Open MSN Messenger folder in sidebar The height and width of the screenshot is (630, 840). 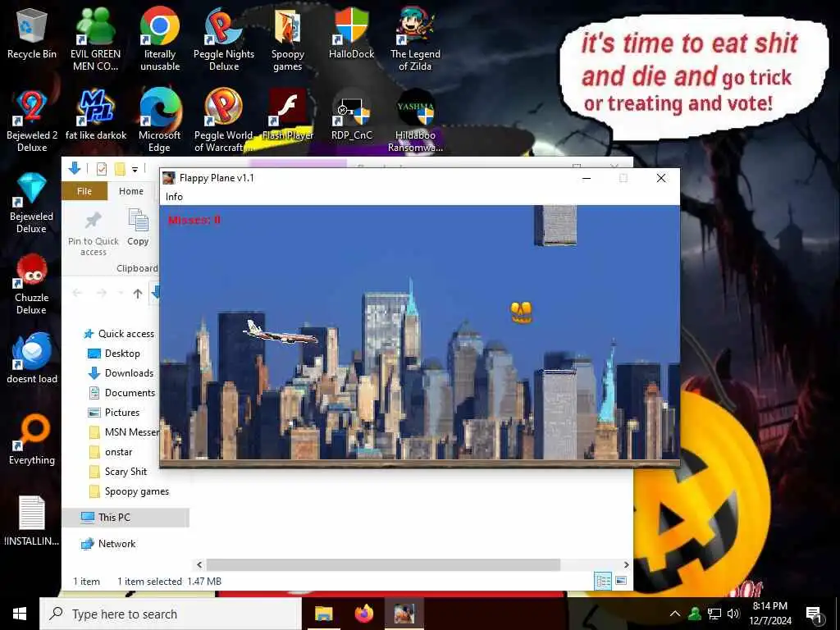coord(124,432)
